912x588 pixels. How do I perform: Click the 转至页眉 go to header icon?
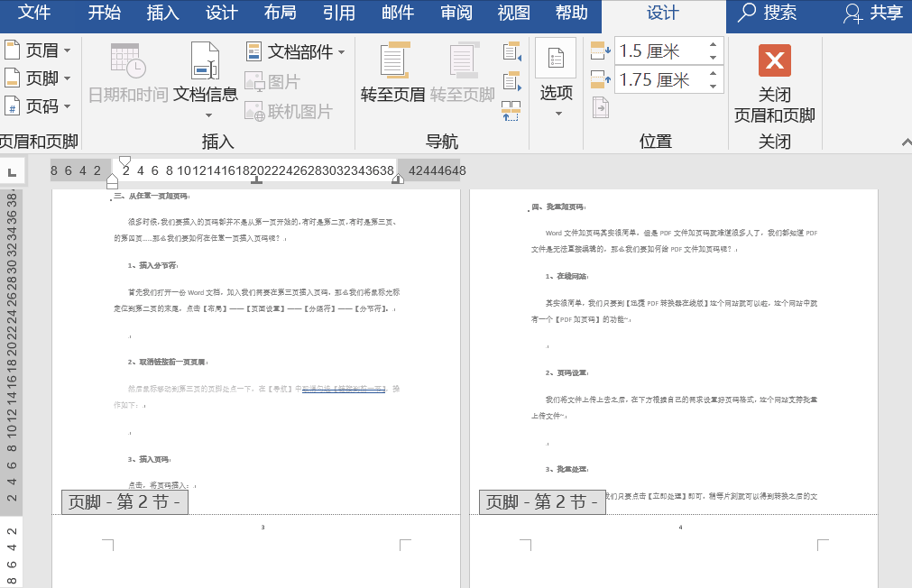click(x=395, y=60)
